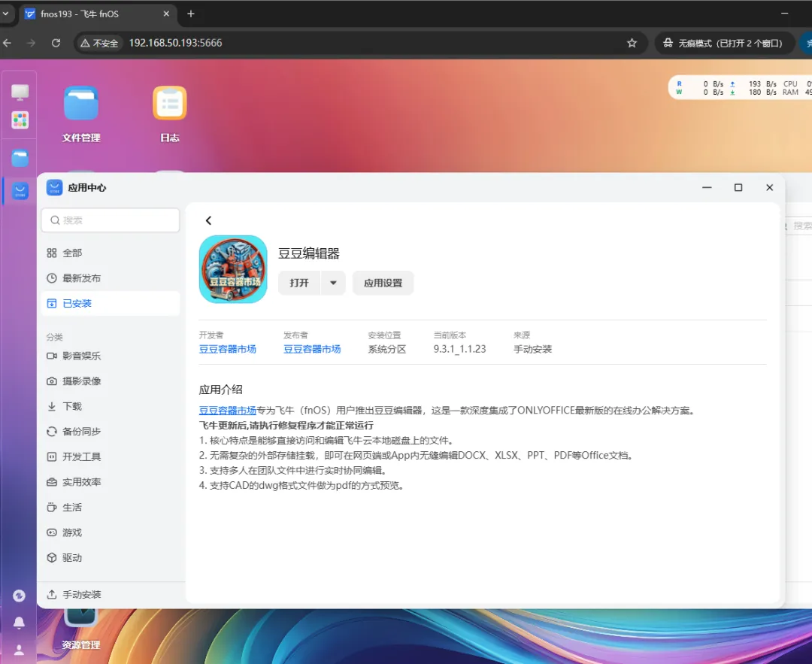Select the 已安装 sidebar item
The image size is (812, 664).
111,304
